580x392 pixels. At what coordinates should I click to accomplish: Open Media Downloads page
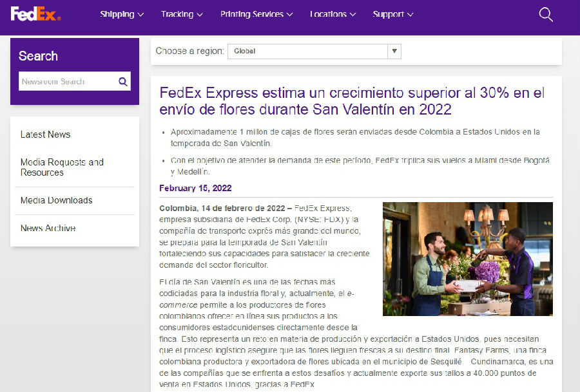coord(57,200)
